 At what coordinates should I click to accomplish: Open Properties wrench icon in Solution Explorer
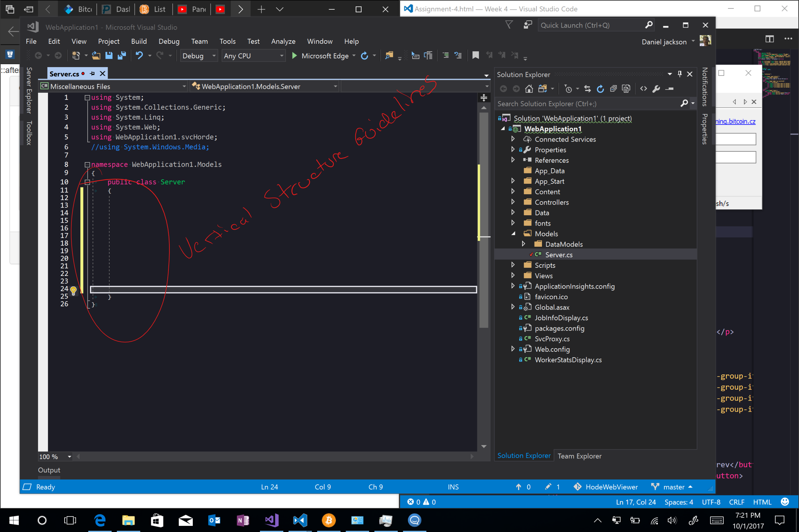656,89
